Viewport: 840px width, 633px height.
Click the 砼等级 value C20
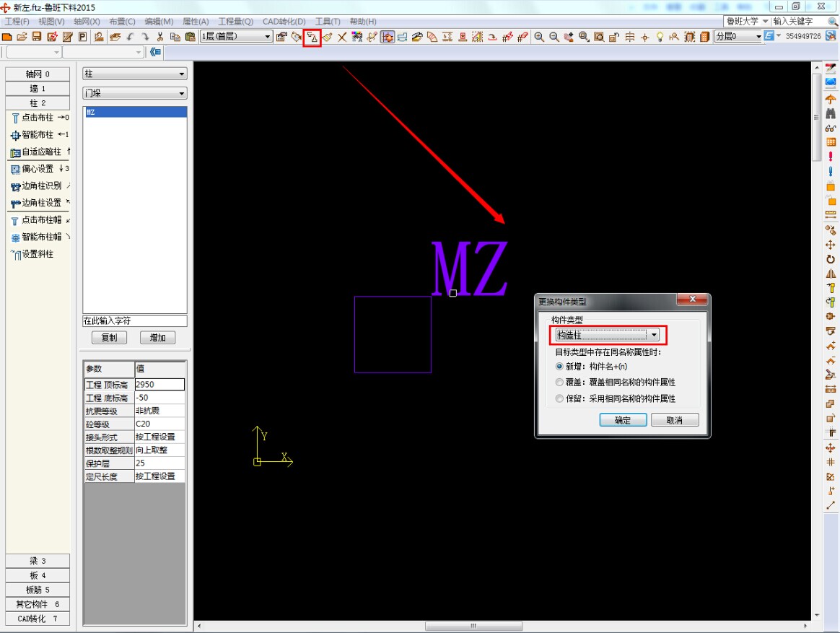click(159, 424)
